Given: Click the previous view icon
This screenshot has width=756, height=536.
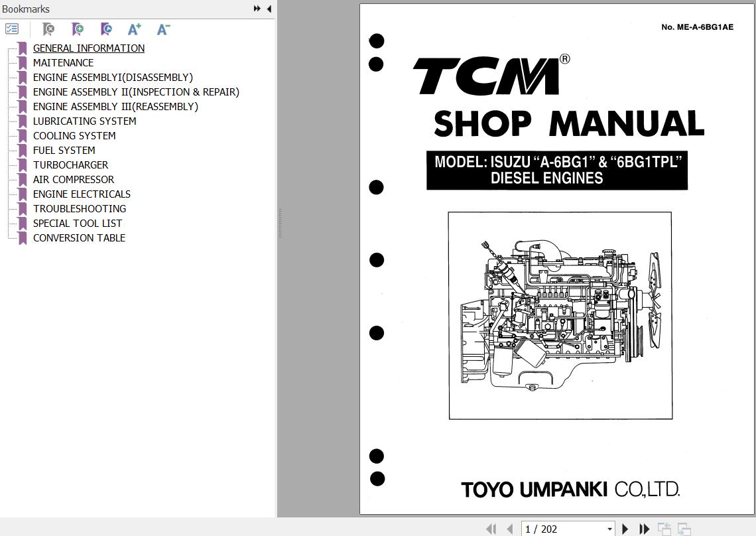Looking at the screenshot, I should (x=664, y=529).
